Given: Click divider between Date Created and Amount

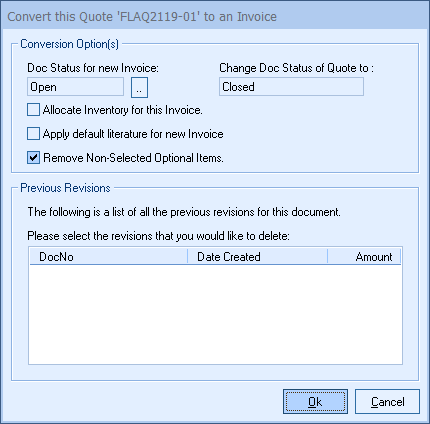Looking at the screenshot, I should tap(328, 257).
